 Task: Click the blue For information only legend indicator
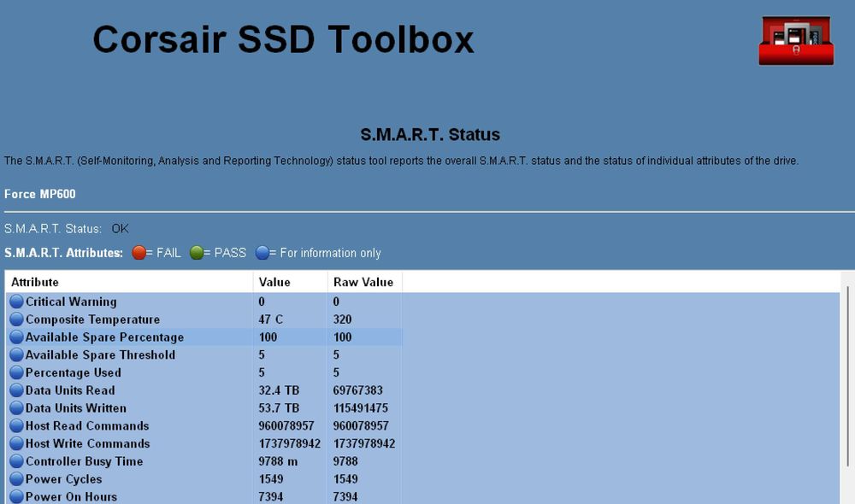pos(262,252)
